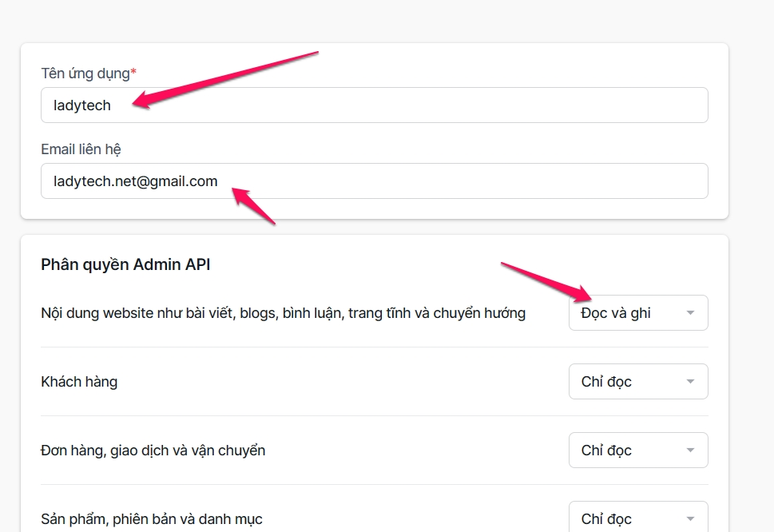Click the caret arrow in the Khách hàng row
The image size is (774, 532).
point(690,382)
